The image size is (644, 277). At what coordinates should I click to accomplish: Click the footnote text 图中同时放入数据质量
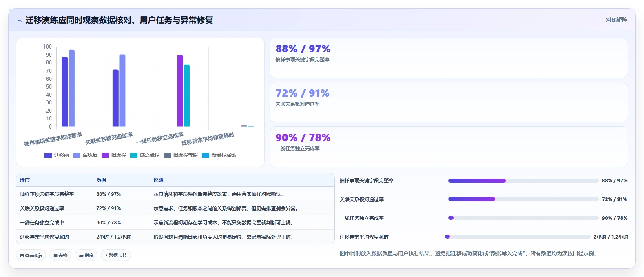(x=469, y=254)
